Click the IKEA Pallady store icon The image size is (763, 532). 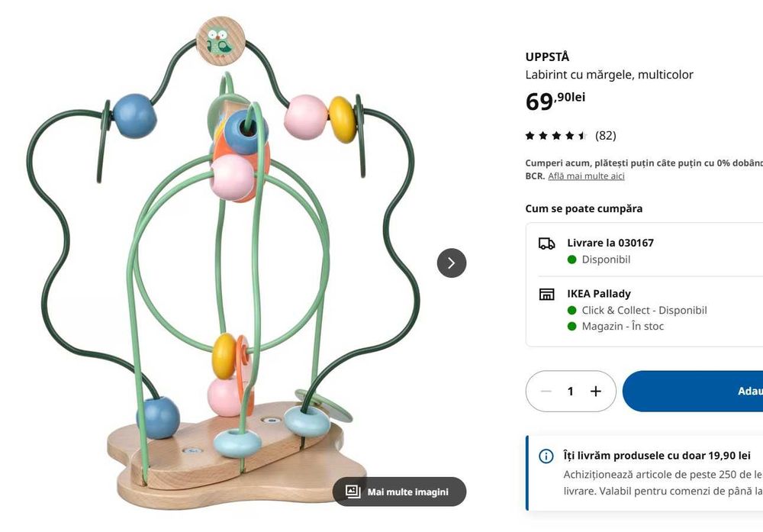click(x=546, y=294)
